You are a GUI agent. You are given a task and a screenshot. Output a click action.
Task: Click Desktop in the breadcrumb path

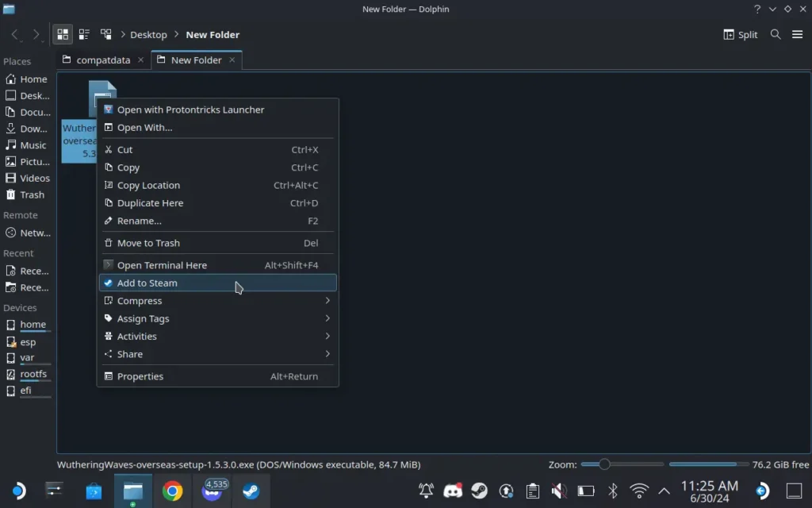pos(148,35)
